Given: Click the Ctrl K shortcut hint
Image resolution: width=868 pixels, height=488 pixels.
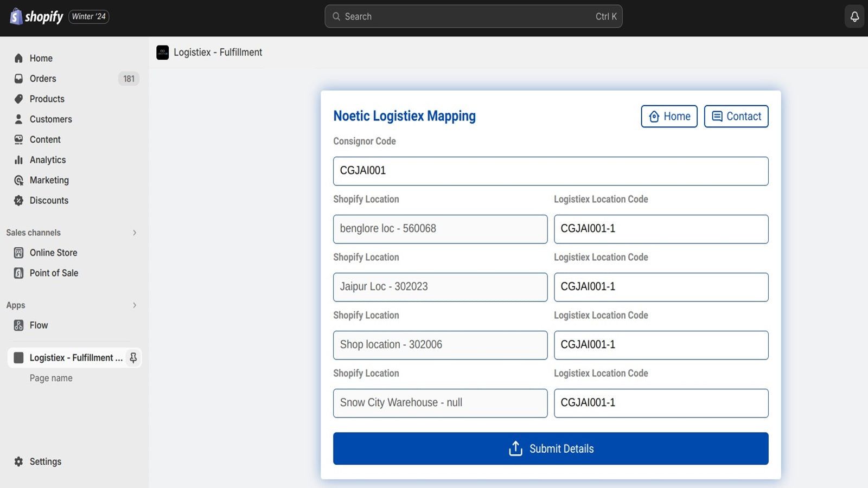Looking at the screenshot, I should click(606, 16).
